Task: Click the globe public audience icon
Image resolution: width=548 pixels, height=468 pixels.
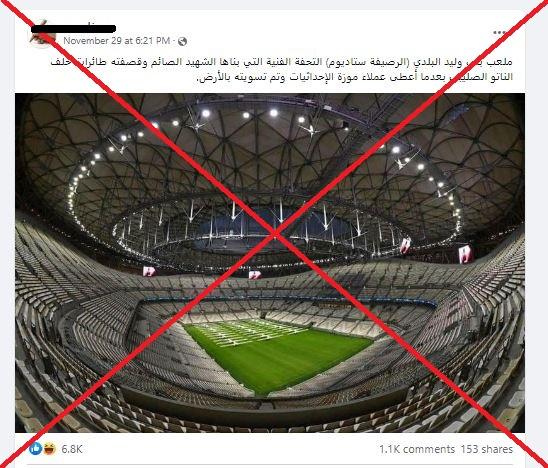Action: tap(182, 41)
